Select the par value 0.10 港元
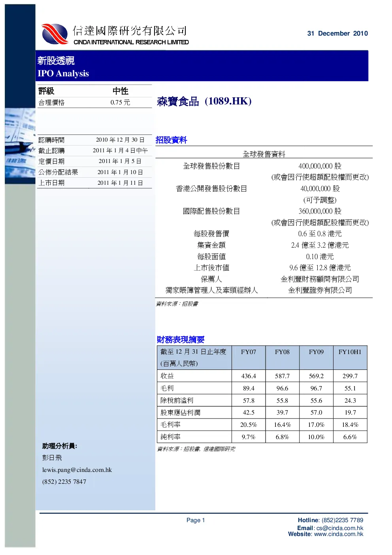Screen dimensions: 392x555 click(320, 257)
